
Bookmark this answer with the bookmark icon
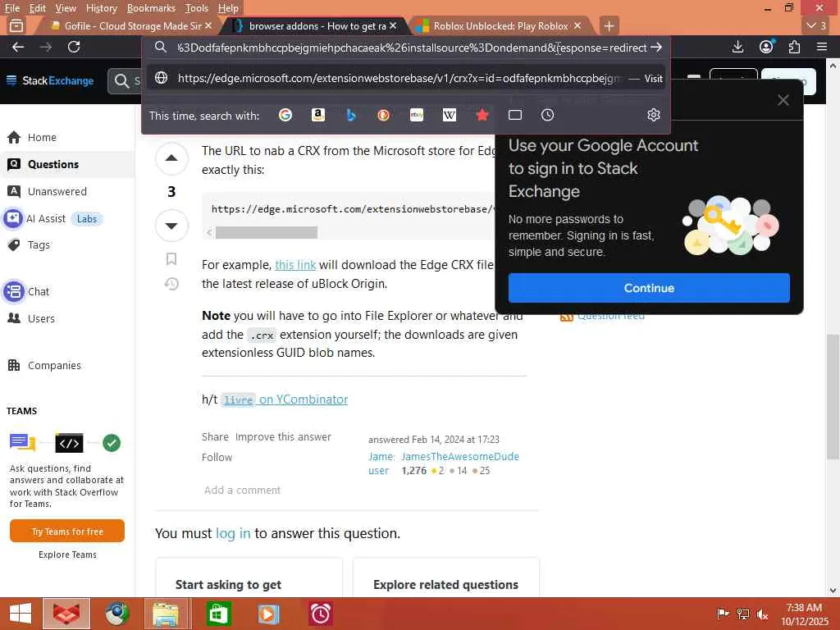pos(171,259)
